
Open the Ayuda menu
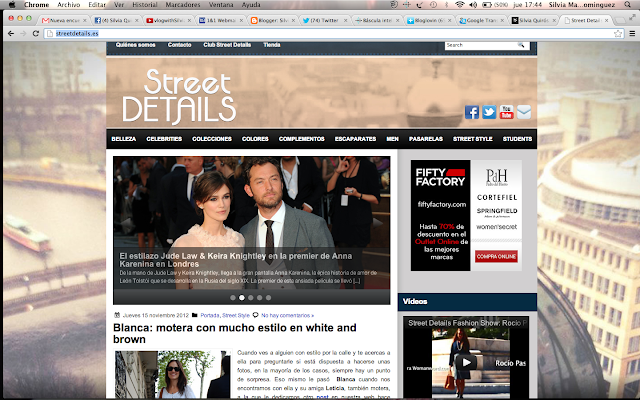point(251,5)
